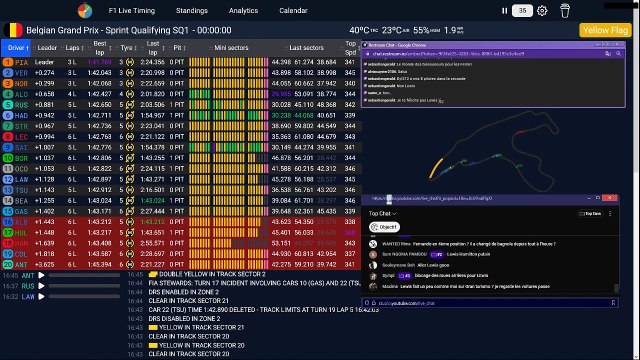Screen dimensions: 640x360
Task: Play the 16:45 ANT team radio clip
Action: click(41, 276)
